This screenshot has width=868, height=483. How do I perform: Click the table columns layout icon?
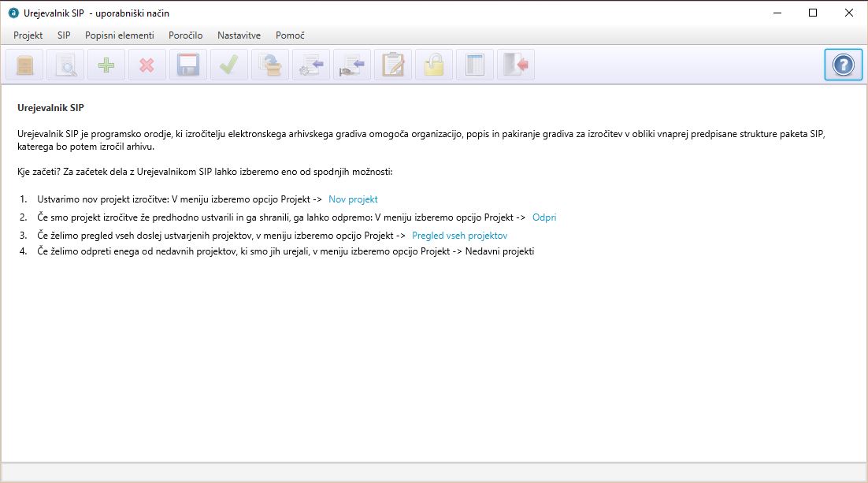(x=474, y=65)
